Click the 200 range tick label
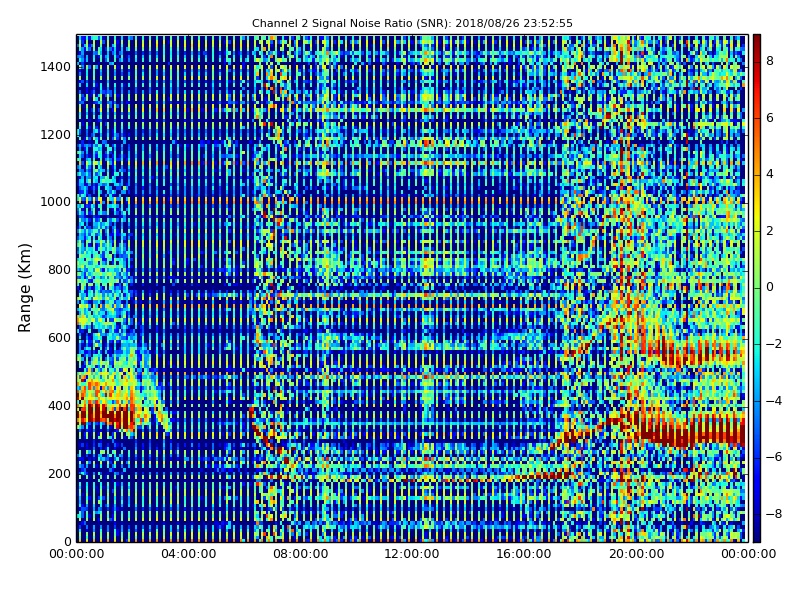The image size is (800, 600). [x=59, y=473]
